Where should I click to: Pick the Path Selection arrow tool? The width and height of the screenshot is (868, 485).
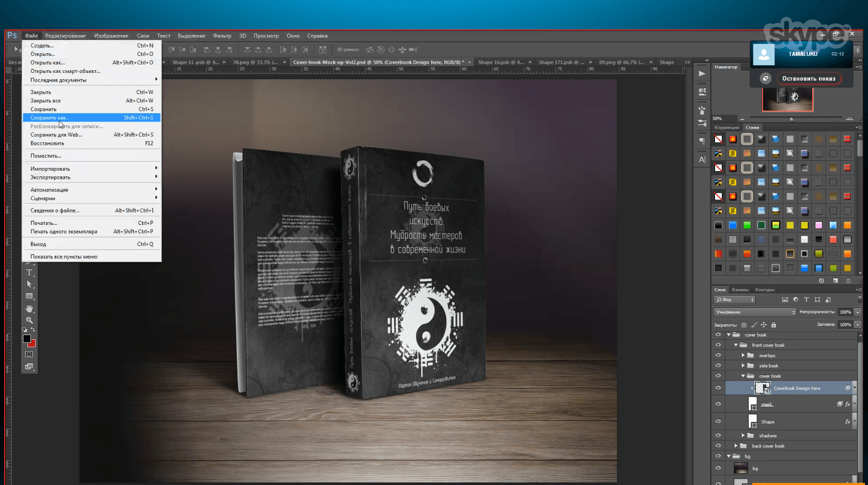click(x=29, y=284)
